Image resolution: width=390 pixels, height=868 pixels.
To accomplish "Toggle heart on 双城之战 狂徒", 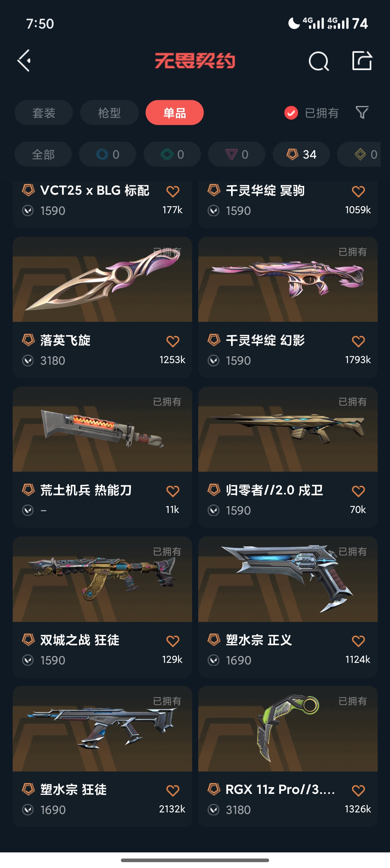I will click(x=173, y=640).
